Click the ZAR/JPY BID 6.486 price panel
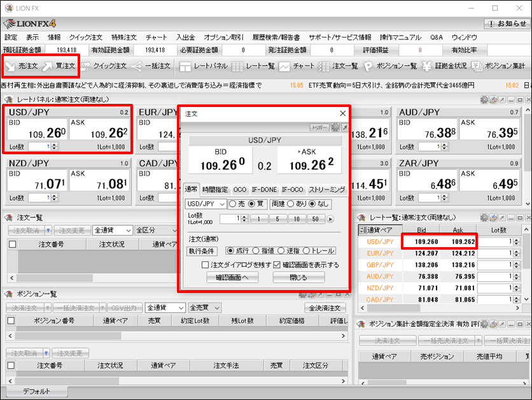532x400 pixels. click(x=427, y=180)
